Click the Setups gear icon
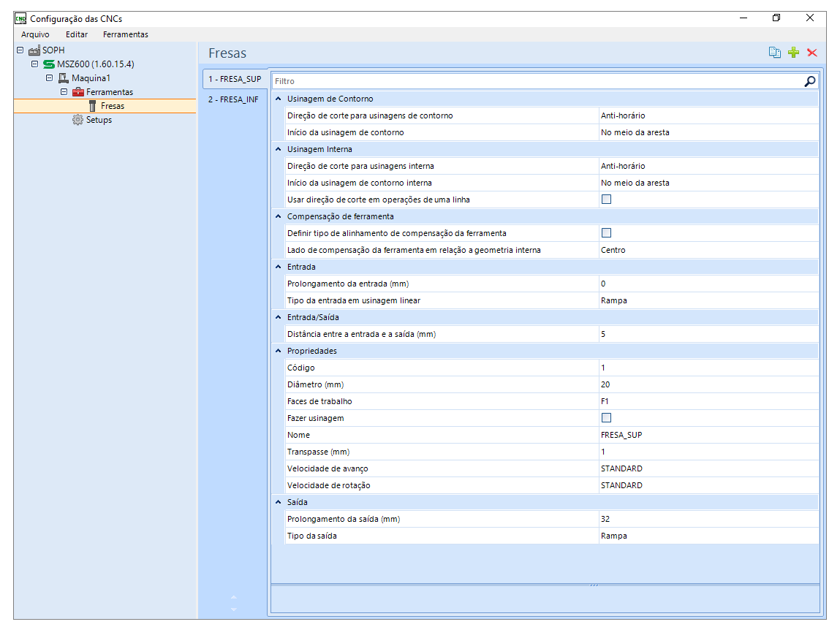Screen dimensions: 840x638 77,120
